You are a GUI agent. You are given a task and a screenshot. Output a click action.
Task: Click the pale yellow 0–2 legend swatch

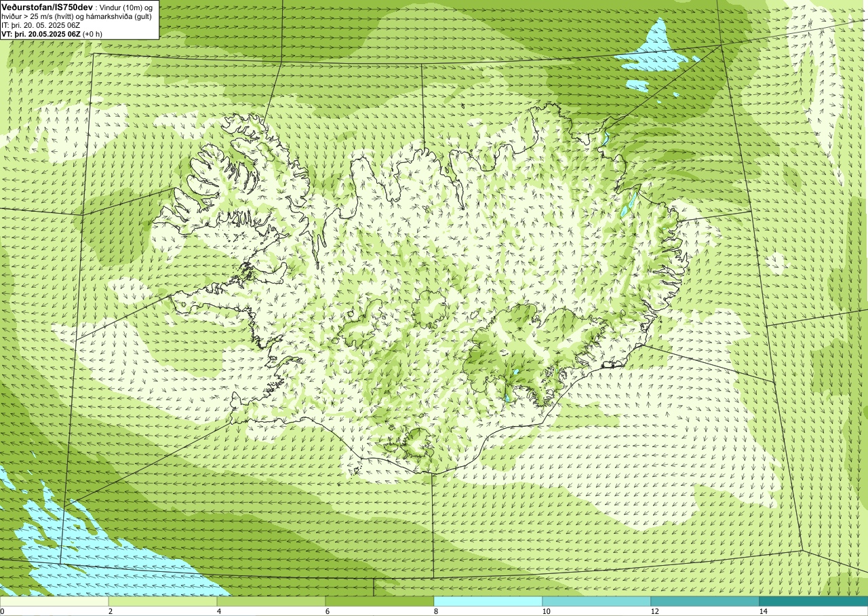[54, 601]
